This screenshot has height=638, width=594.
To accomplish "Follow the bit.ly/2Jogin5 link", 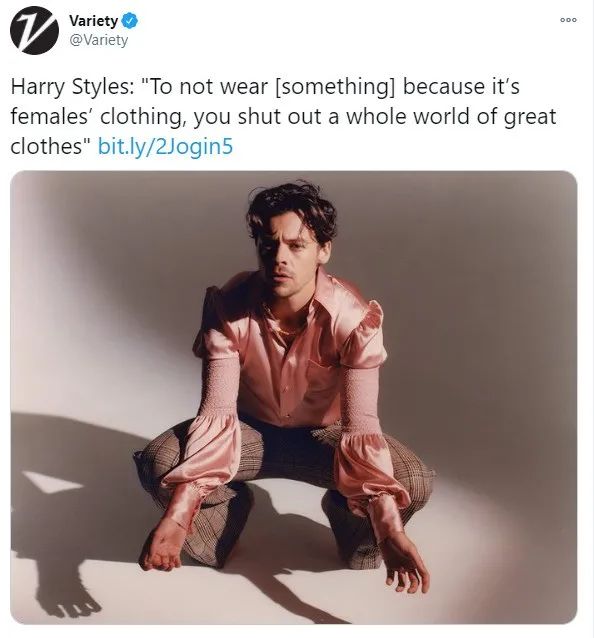I will point(166,146).
